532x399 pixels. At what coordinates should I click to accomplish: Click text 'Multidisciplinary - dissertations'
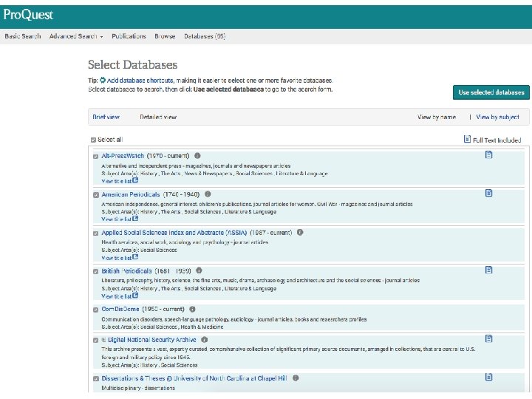(x=138, y=388)
